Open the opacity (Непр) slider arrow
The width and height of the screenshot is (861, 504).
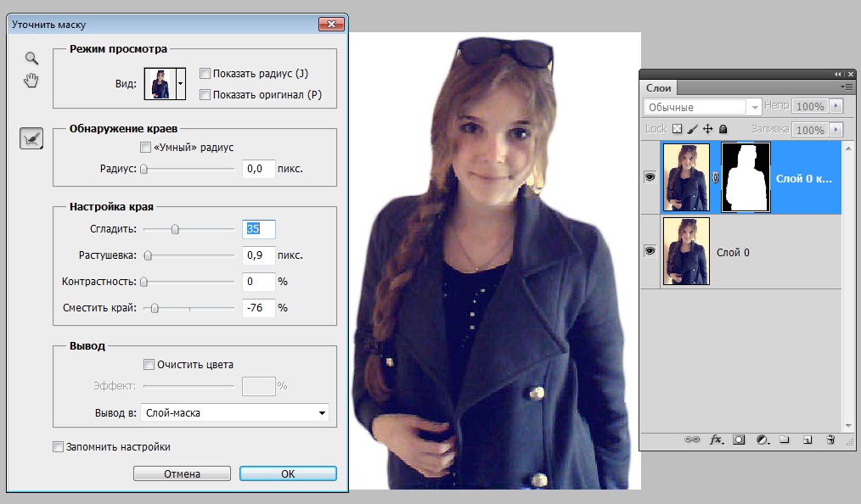836,106
